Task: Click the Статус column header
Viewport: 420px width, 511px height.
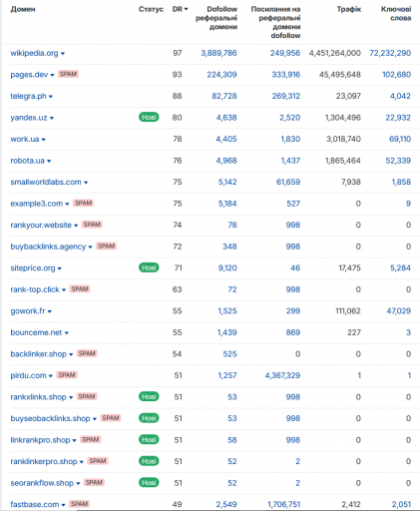Action: 151,9
